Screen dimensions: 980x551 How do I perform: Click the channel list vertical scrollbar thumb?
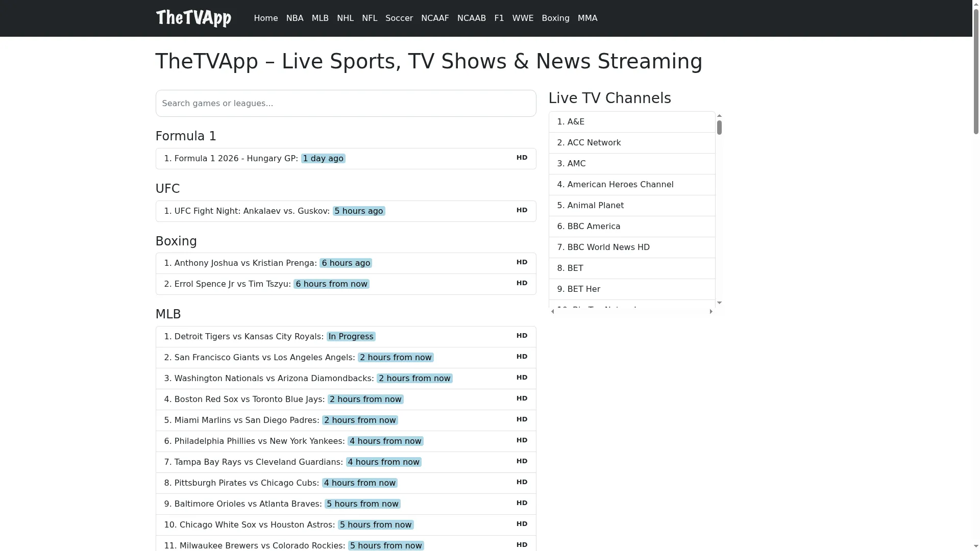[x=719, y=128]
